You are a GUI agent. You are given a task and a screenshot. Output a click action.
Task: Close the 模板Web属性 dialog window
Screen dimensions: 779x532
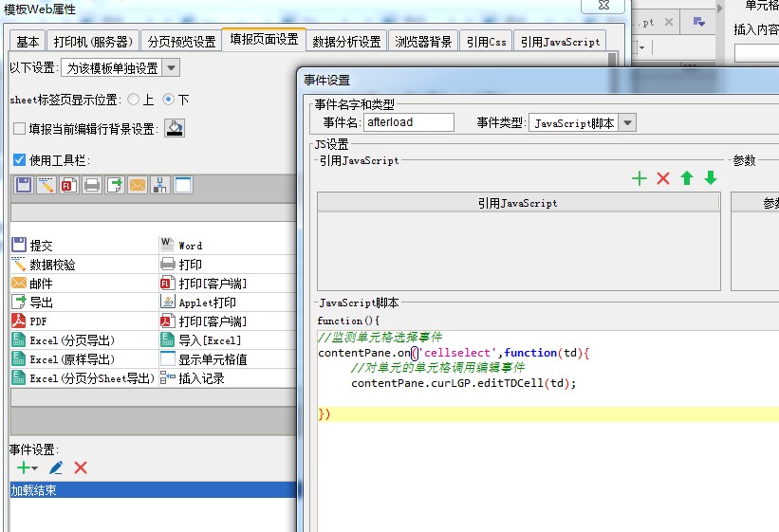tap(603, 6)
